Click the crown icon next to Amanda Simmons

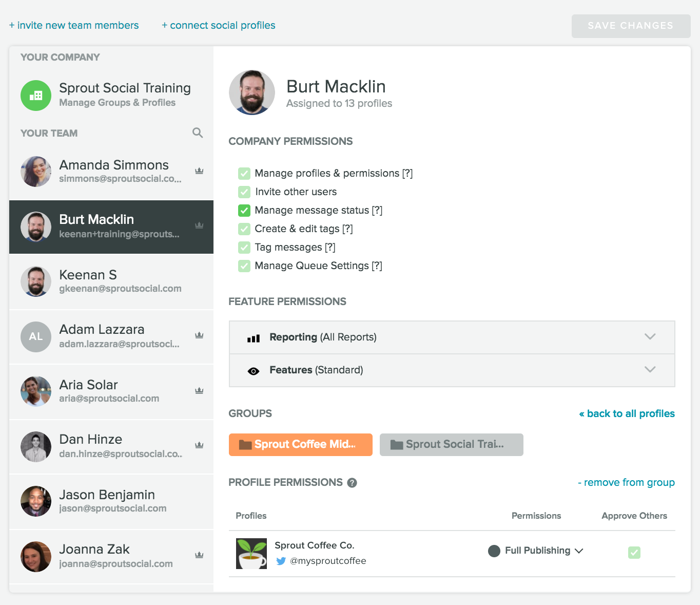tap(199, 171)
